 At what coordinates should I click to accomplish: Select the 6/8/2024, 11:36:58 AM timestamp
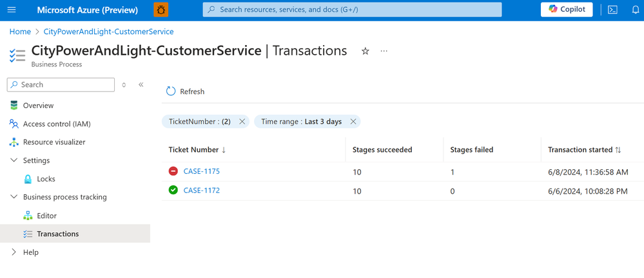click(588, 172)
